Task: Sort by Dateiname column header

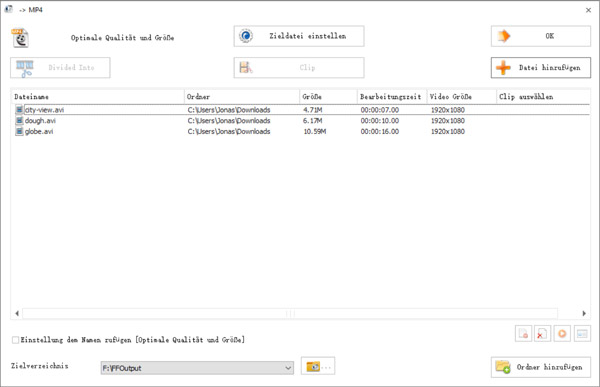Action: click(98, 97)
